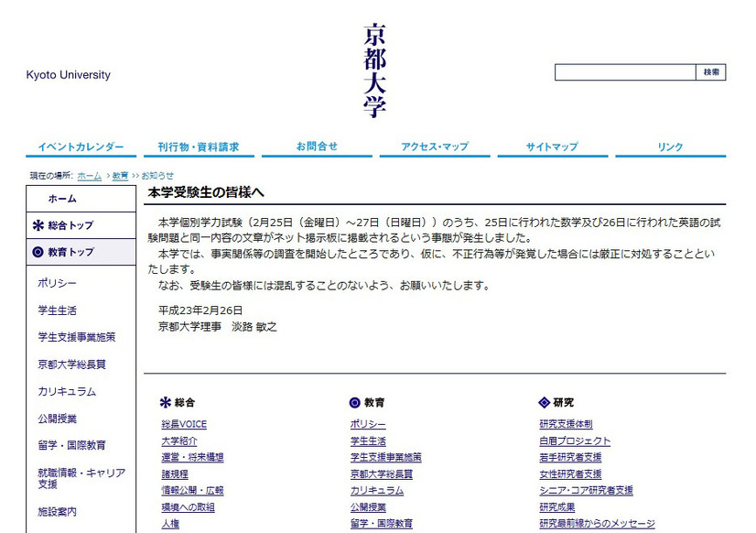Viewport: 756px width, 533px height.
Task: Click the 研究支援体制 footer link
Action: [566, 424]
